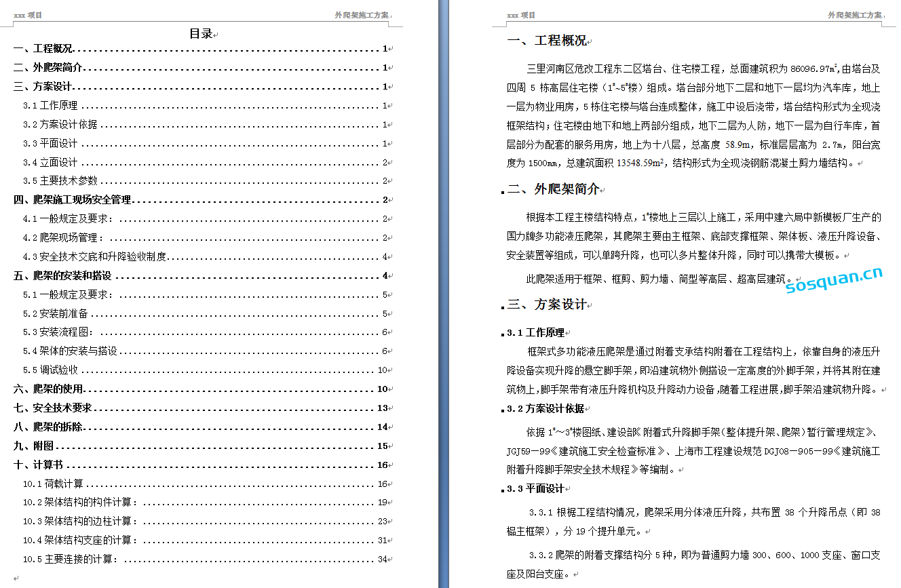Click the "三、方案设计" heading in the body page
This screenshot has width=901, height=588.
click(x=547, y=305)
